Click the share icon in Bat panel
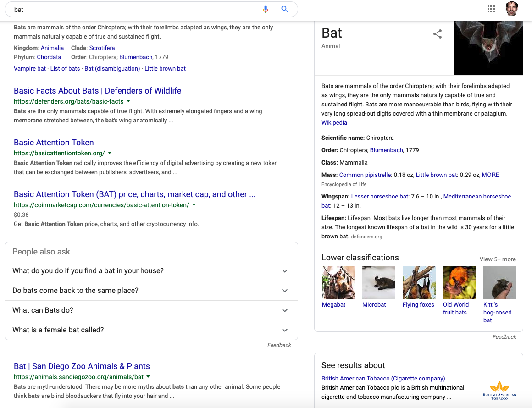Viewport: 532px width, 408px height. click(x=438, y=34)
